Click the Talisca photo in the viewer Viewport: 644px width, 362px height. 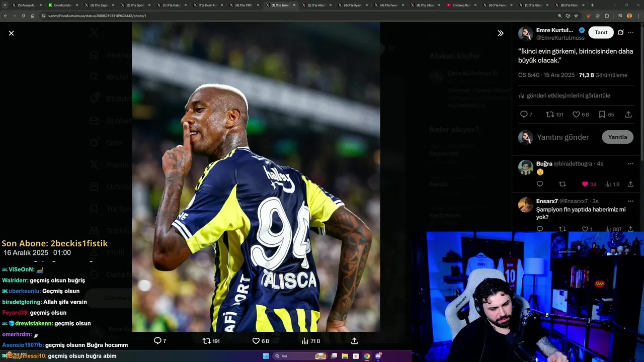point(256,176)
